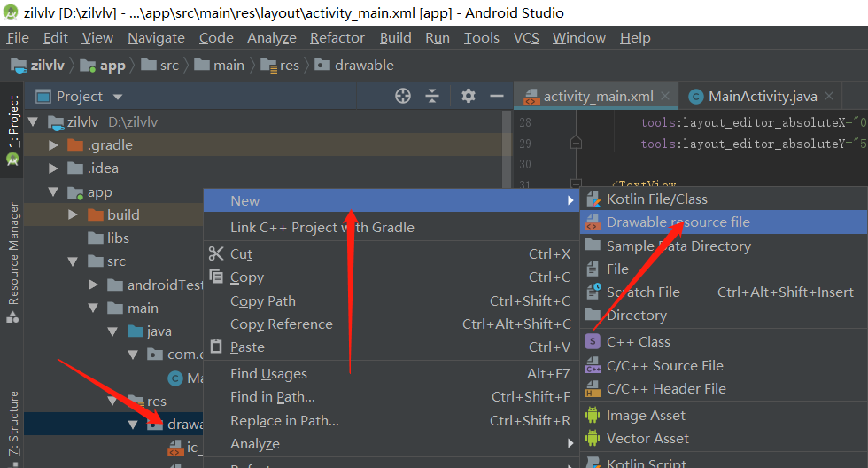Viewport: 868px width, 468px height.
Task: Click the MainActivity.java class tab icon
Action: (x=696, y=97)
